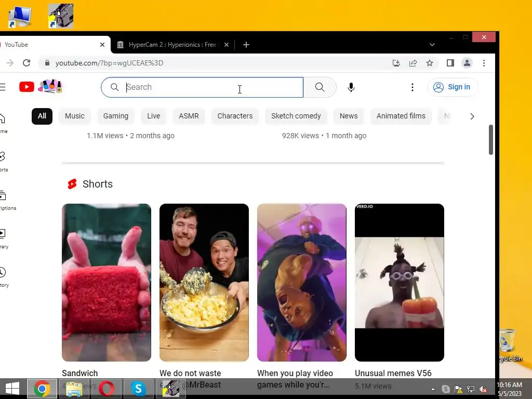Select the Animated films chip

(401, 116)
